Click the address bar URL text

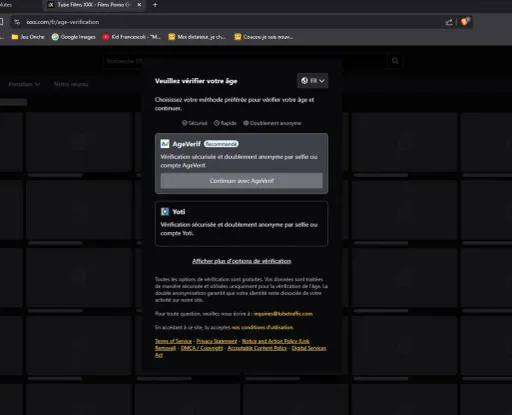63,22
